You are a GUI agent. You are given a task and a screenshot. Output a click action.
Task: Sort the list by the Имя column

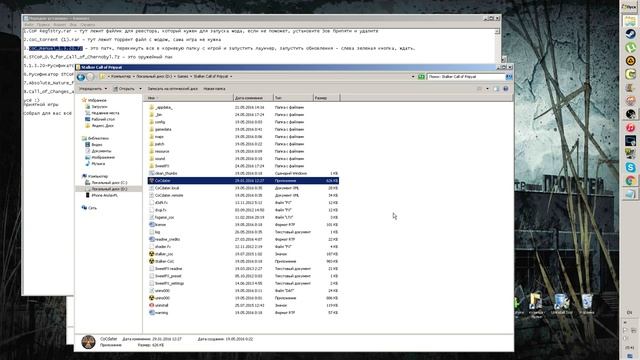point(188,98)
